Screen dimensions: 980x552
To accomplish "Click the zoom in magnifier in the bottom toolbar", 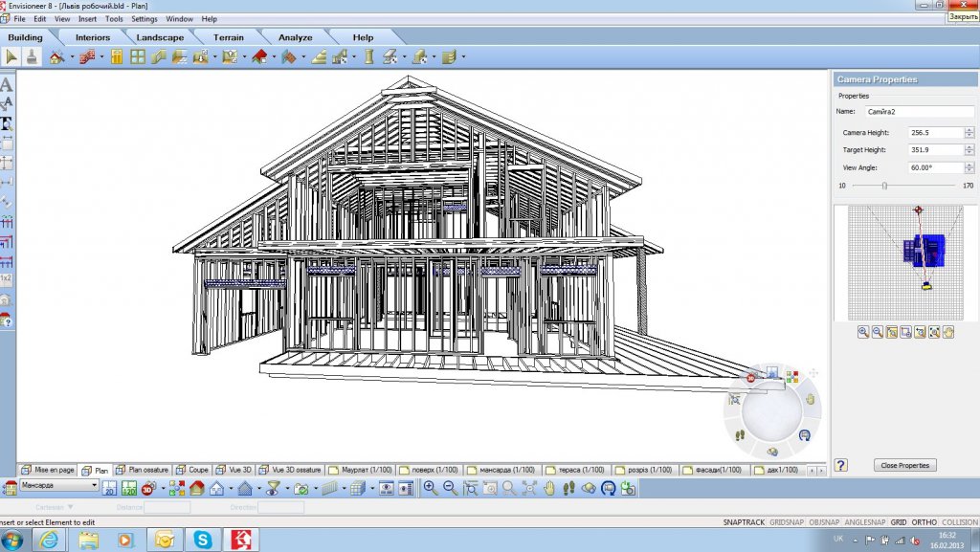I will coord(430,488).
